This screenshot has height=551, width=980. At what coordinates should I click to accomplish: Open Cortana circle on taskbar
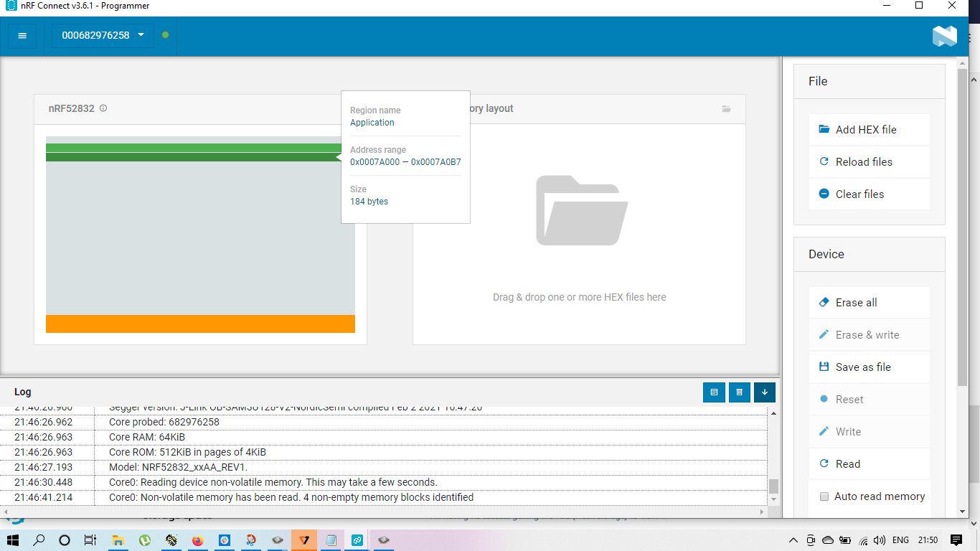(65, 540)
